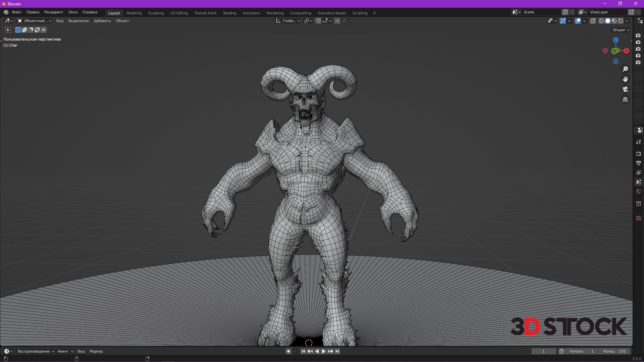Click the pan view hand icon
The width and height of the screenshot is (644, 362).
pos(625,79)
